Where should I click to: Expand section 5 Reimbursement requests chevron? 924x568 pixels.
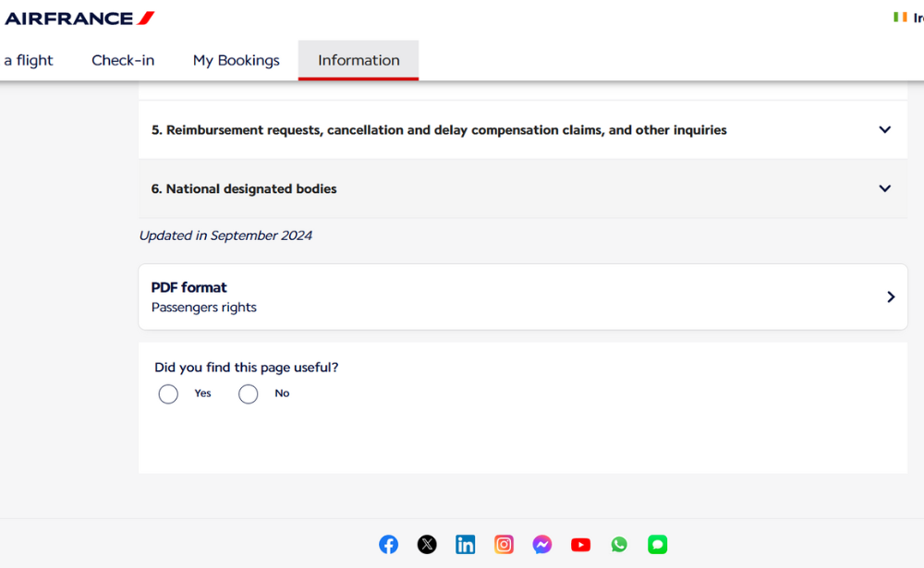884,130
